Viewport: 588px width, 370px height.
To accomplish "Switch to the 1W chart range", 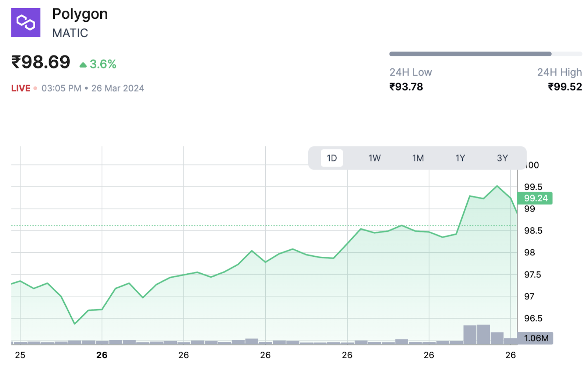I will click(374, 158).
